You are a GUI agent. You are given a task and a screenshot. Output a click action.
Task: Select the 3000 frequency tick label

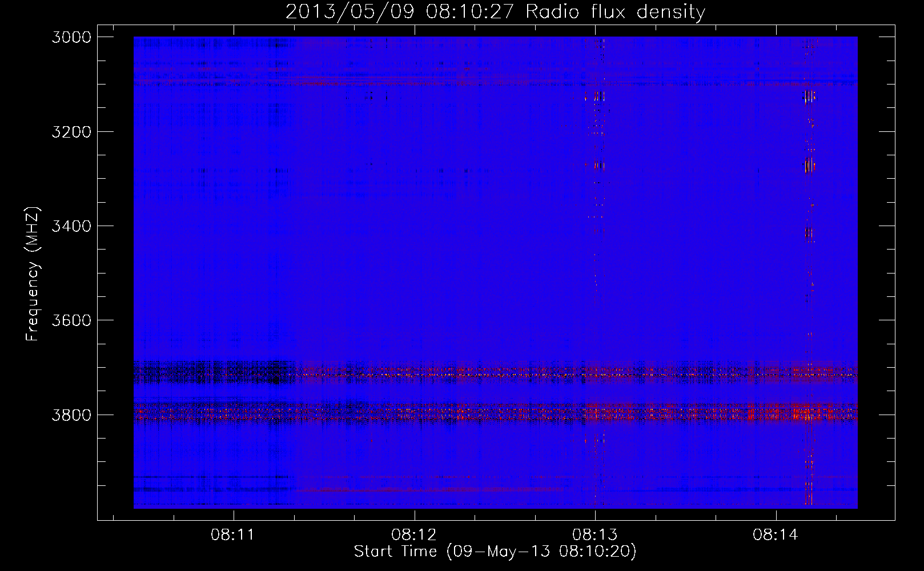71,37
